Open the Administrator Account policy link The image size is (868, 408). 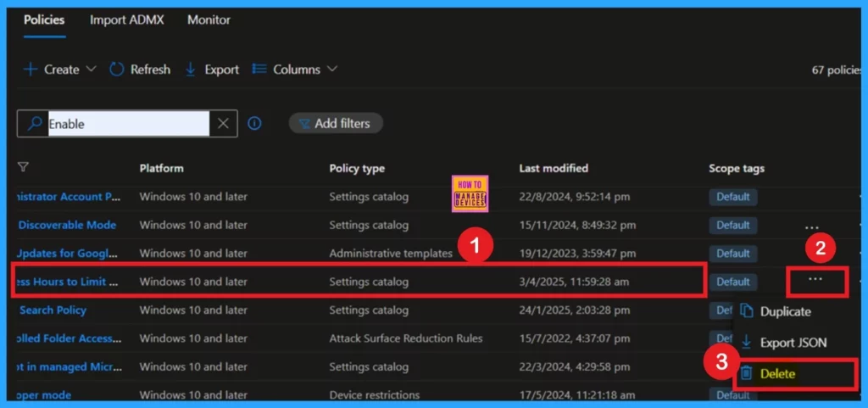pos(70,197)
